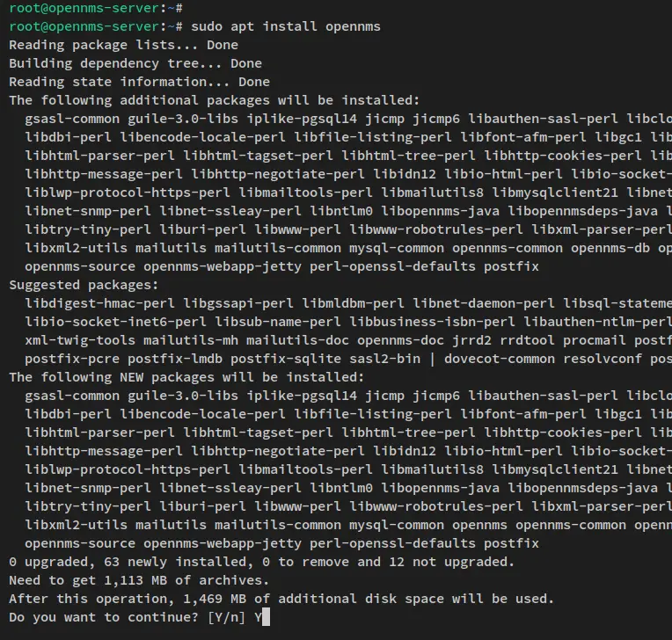
Task: Click 'Building dependency tree... Done' line
Action: click(x=135, y=63)
